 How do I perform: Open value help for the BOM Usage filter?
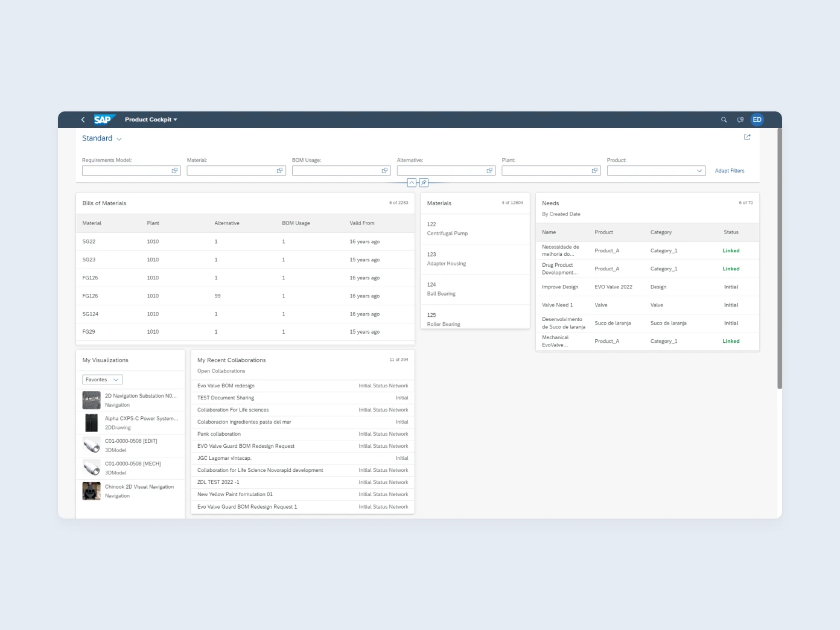click(x=384, y=170)
